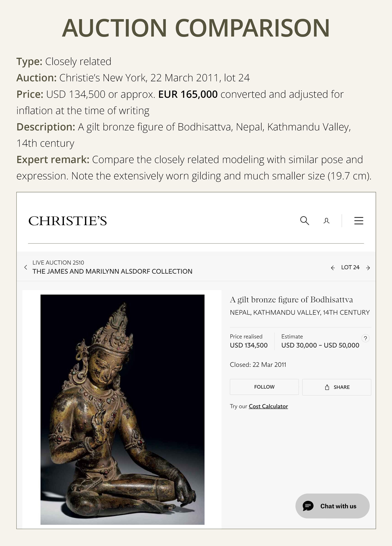The height and width of the screenshot is (546, 392).
Task: Click the Price realised USD 134,500 value
Action: 249,345
